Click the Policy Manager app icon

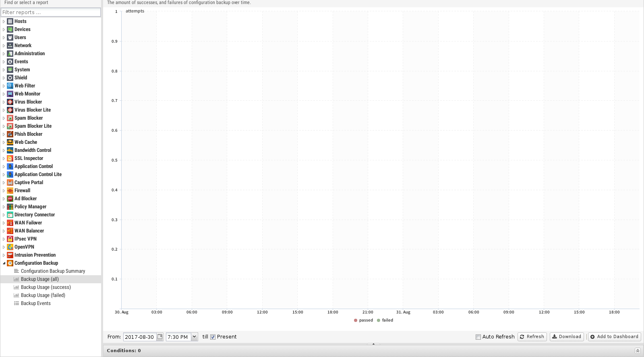pyautogui.click(x=10, y=207)
